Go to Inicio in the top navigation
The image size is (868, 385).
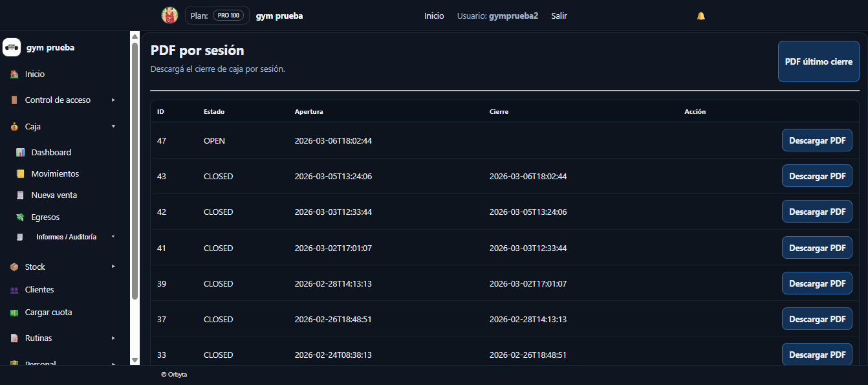(434, 16)
